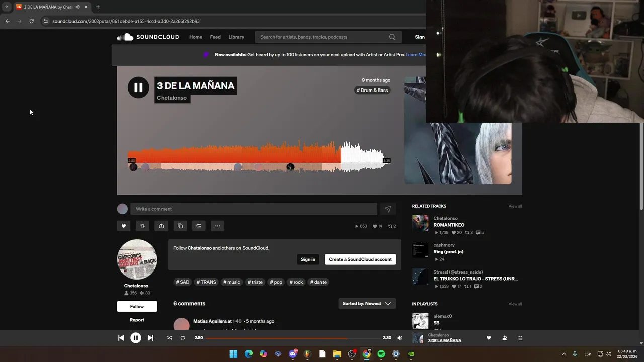
Task: Toggle shuffle in the bottom player
Action: click(169, 338)
